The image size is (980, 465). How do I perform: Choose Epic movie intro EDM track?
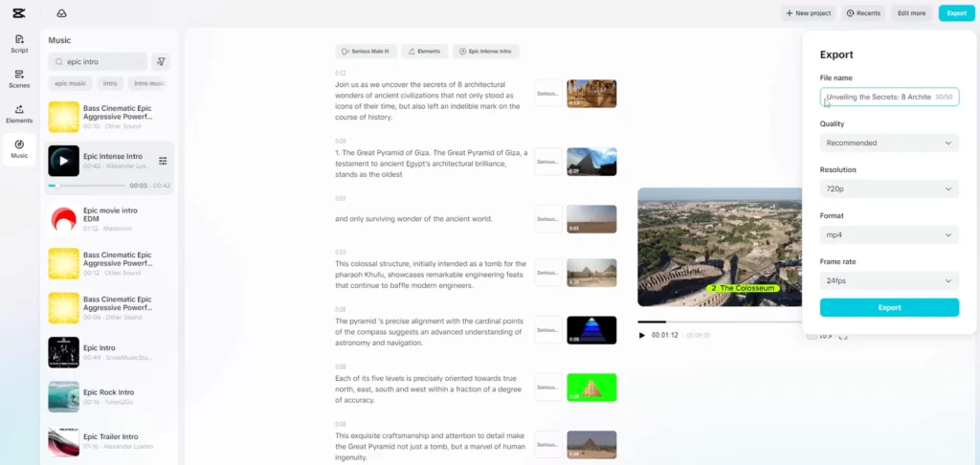click(109, 219)
